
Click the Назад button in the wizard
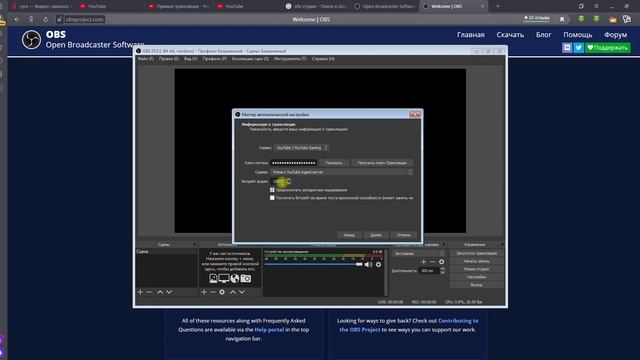[x=349, y=235]
